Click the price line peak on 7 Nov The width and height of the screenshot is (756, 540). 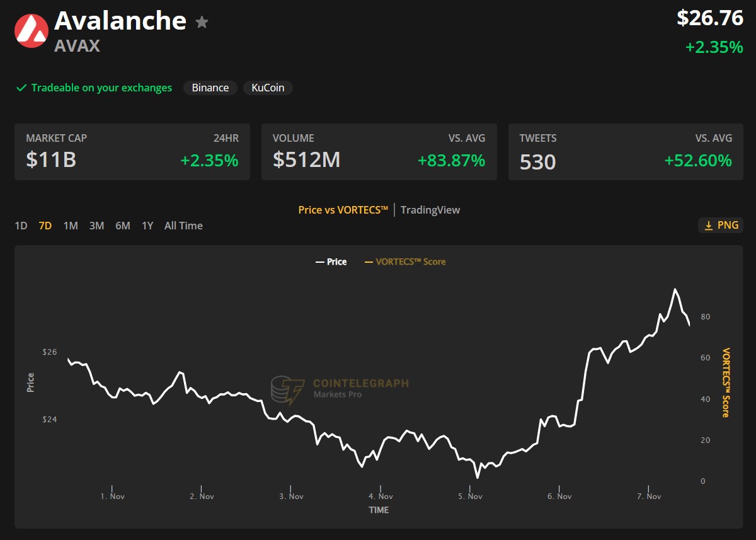pos(675,290)
